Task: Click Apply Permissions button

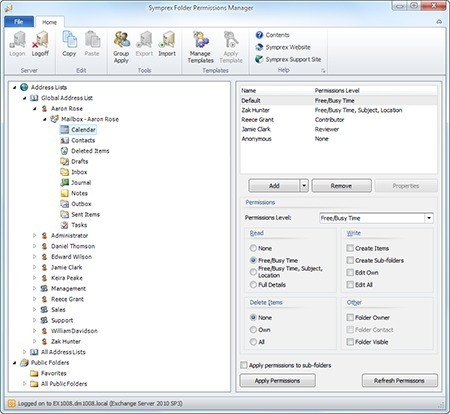Action: (x=277, y=380)
